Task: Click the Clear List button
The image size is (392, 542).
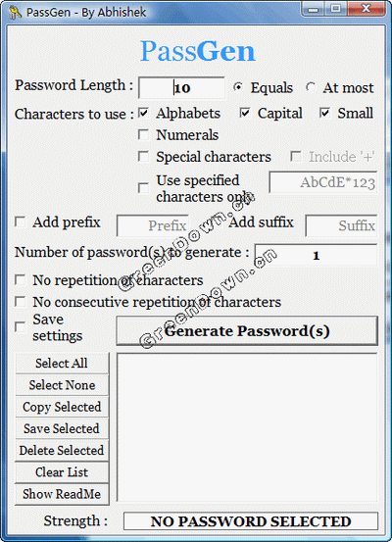Action: click(62, 471)
